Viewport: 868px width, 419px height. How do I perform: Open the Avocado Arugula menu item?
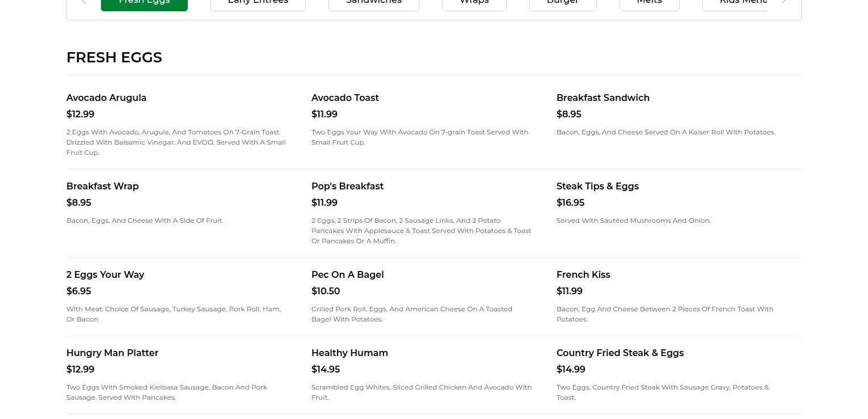(106, 98)
